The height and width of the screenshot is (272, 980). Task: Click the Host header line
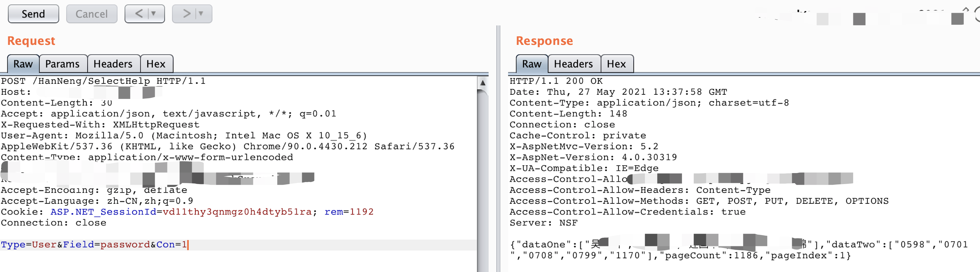pyautogui.click(x=81, y=92)
